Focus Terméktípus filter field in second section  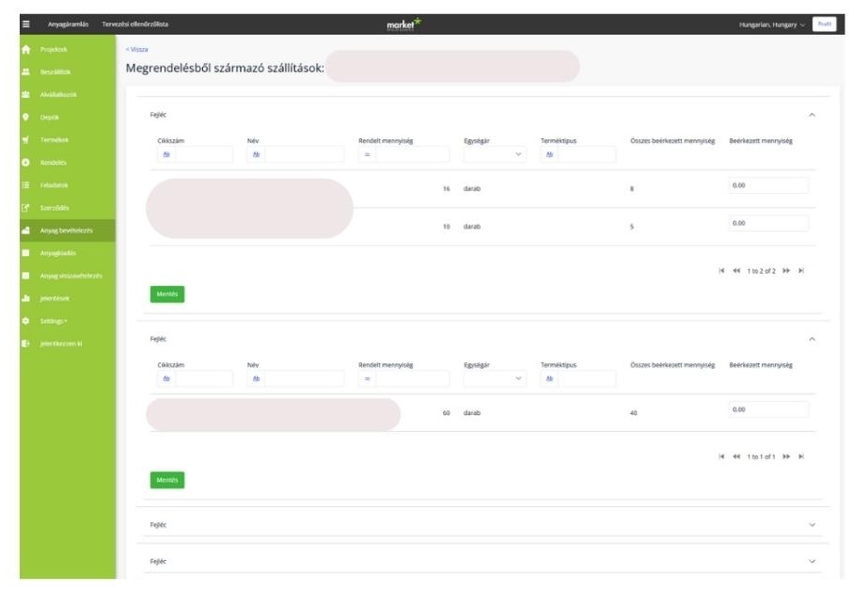[x=587, y=379]
